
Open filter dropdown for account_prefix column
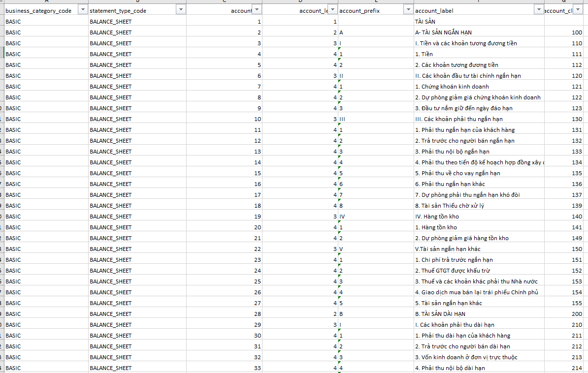click(408, 10)
